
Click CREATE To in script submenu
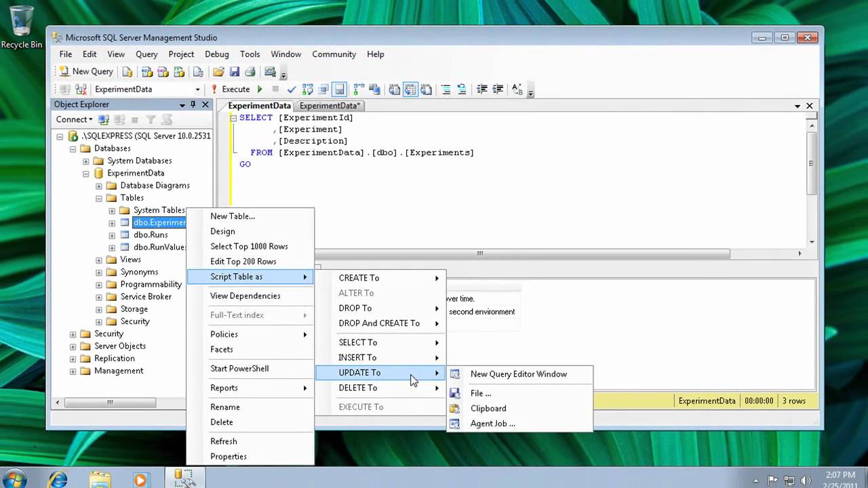(380, 278)
